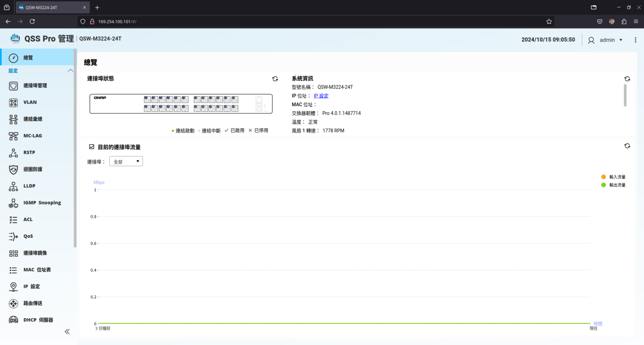Collapse the sidebar with double-chevron
The image size is (644, 345).
(x=67, y=332)
